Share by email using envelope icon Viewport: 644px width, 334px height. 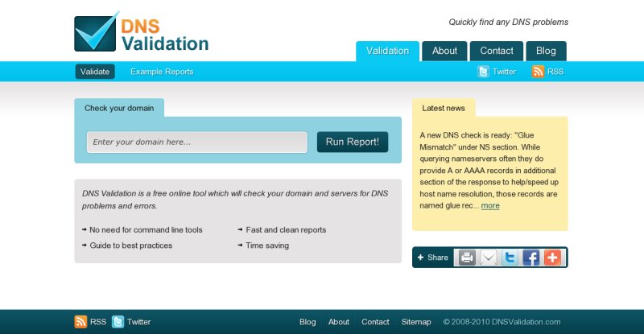click(x=489, y=258)
